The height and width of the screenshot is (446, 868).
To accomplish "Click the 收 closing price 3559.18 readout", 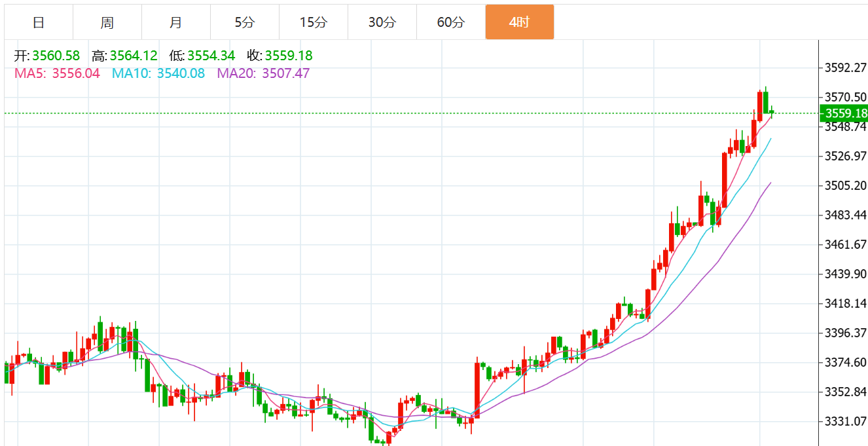I will [x=280, y=56].
